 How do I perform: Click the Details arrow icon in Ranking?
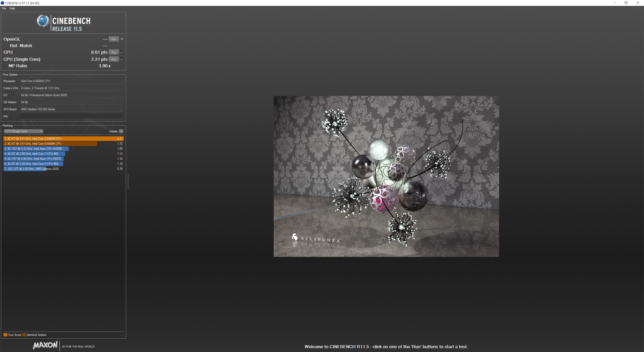121,131
